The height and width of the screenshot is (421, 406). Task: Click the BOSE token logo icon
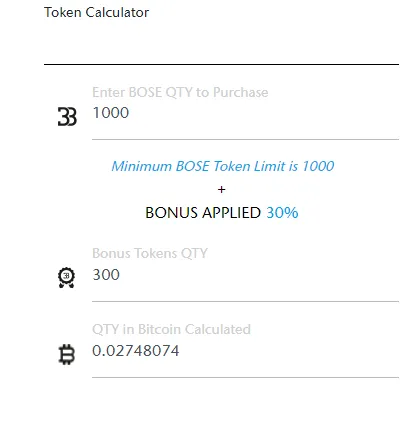point(67,116)
